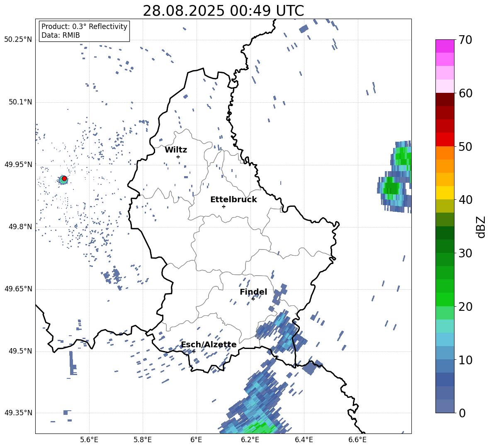Click the Findel city label
The height and width of the screenshot is (448, 491).
[253, 292]
